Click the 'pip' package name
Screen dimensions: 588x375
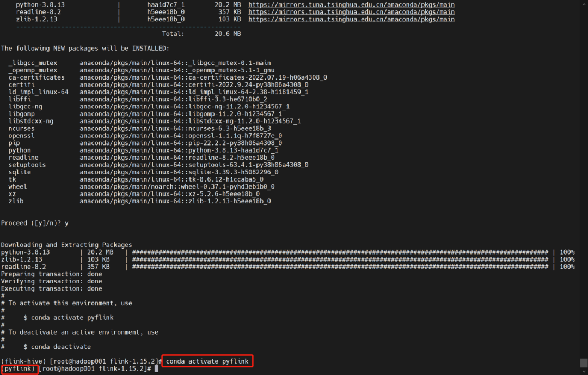14,143
